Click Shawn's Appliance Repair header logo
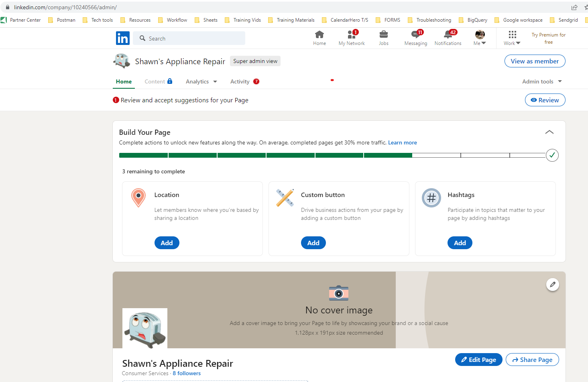 click(x=122, y=61)
